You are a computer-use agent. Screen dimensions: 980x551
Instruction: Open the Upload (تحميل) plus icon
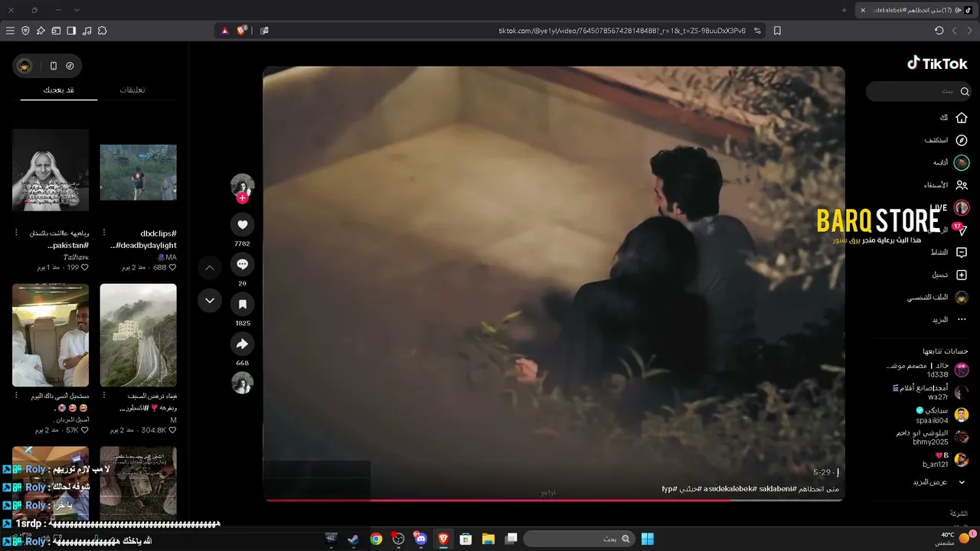point(962,275)
